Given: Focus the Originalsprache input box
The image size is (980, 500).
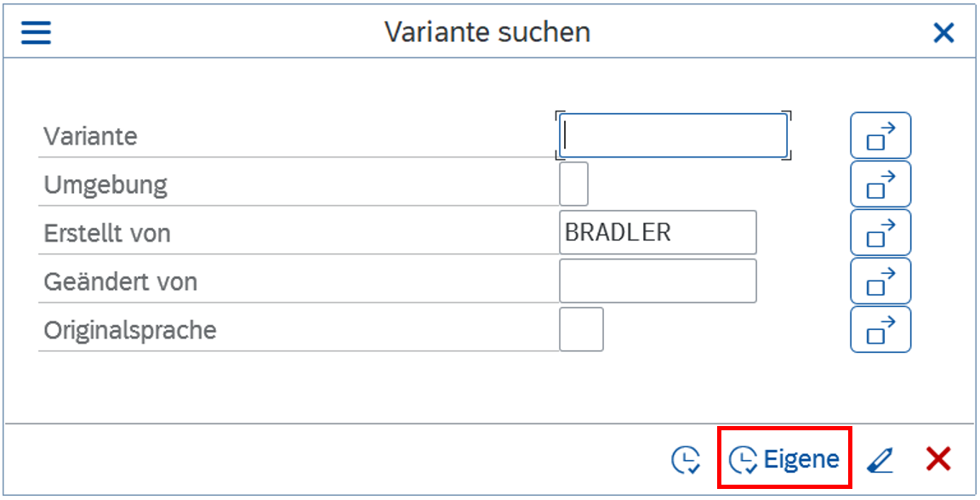Looking at the screenshot, I should coord(581,329).
